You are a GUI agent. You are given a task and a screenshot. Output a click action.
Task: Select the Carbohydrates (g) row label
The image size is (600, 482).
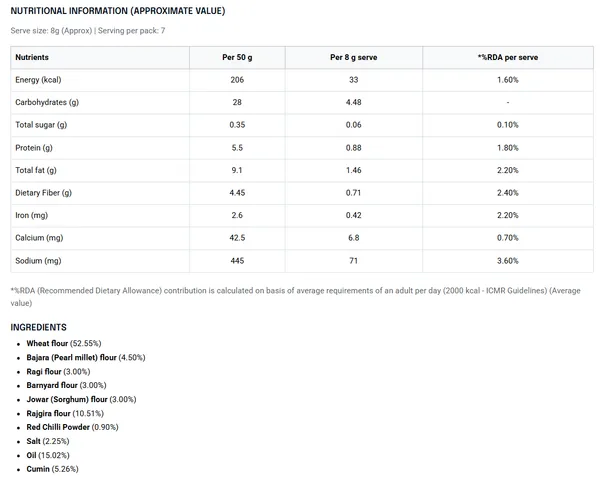point(47,103)
